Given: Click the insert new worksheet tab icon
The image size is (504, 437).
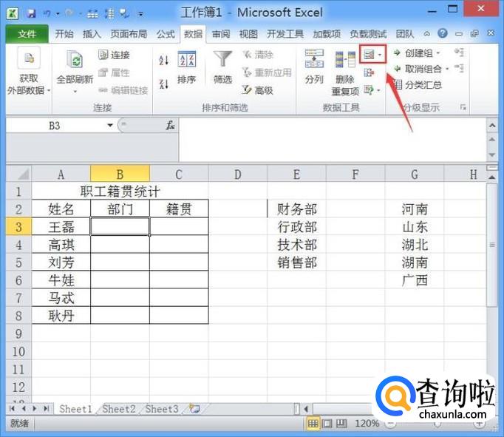Looking at the screenshot, I should coord(194,409).
